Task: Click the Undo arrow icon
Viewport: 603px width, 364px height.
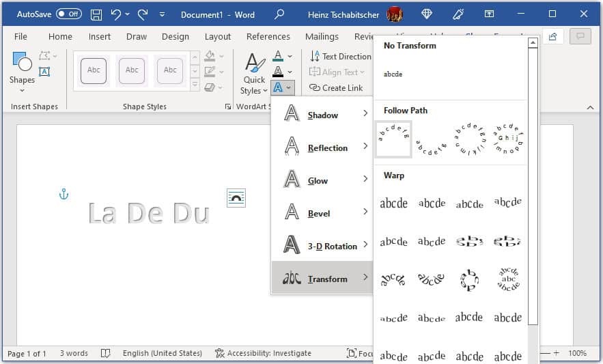Action: click(x=115, y=14)
